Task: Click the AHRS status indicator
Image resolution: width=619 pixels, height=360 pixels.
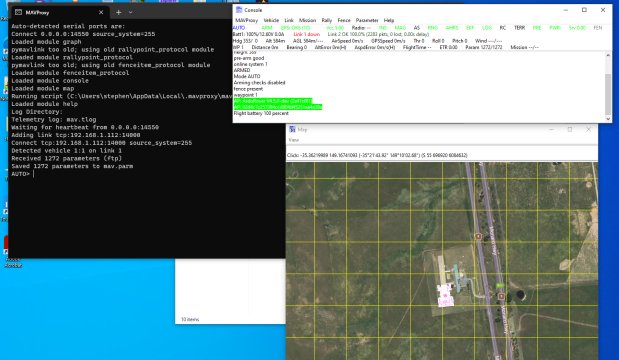Action: point(452,28)
